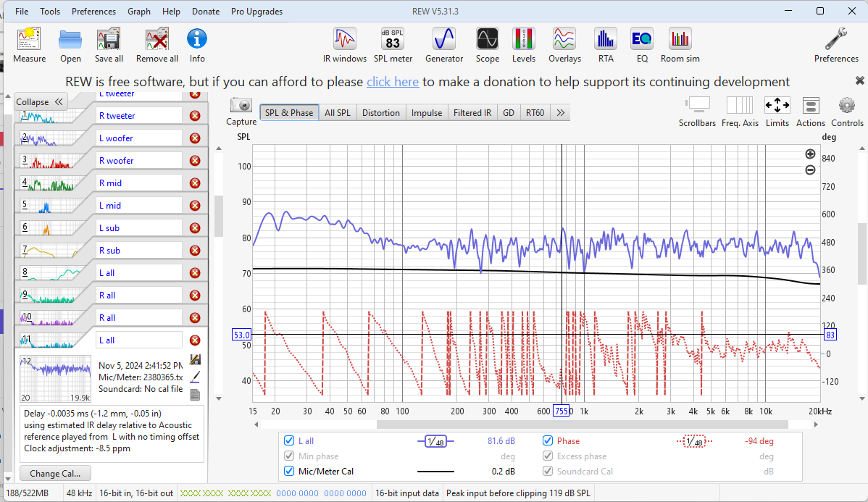The width and height of the screenshot is (868, 502).
Task: Click the horizontal graph scrollbar
Action: coord(582,424)
